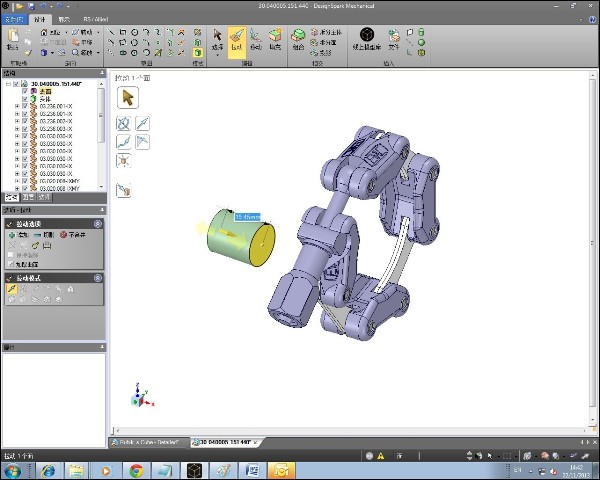Click the Select arrow tool in ribbon

tap(216, 41)
